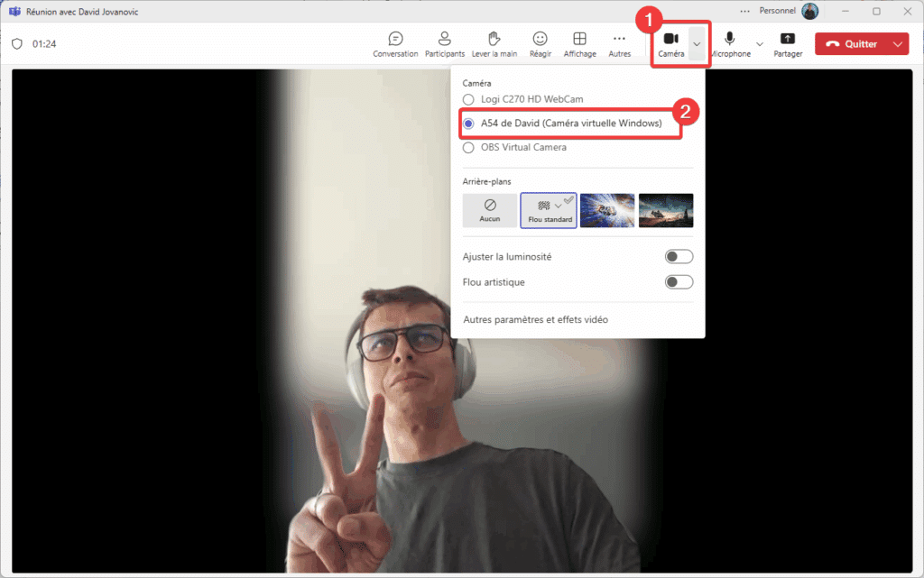Open the Autres more actions menu
This screenshot has height=578, width=924.
[619, 44]
